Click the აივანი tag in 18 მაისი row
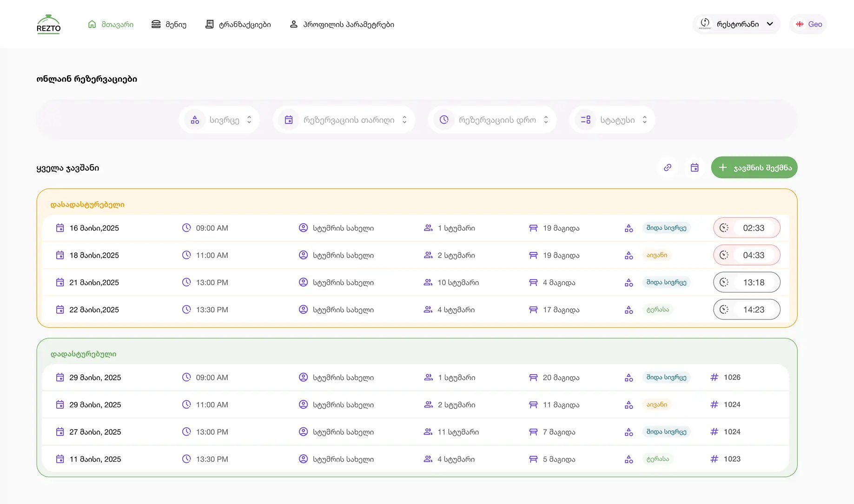This screenshot has width=854, height=504. click(656, 255)
